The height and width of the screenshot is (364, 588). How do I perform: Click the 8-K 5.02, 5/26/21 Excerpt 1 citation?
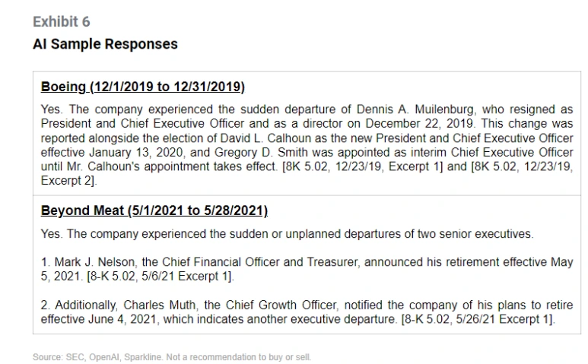coord(478,319)
